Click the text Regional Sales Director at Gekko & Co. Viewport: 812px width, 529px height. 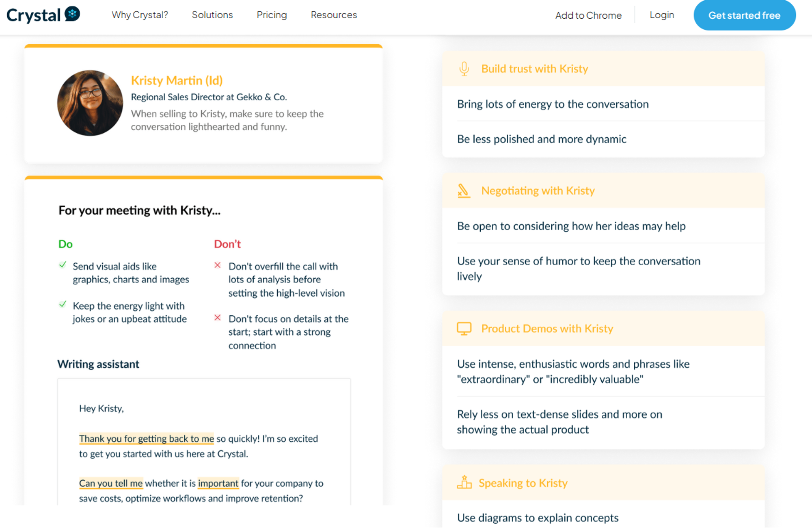point(209,97)
